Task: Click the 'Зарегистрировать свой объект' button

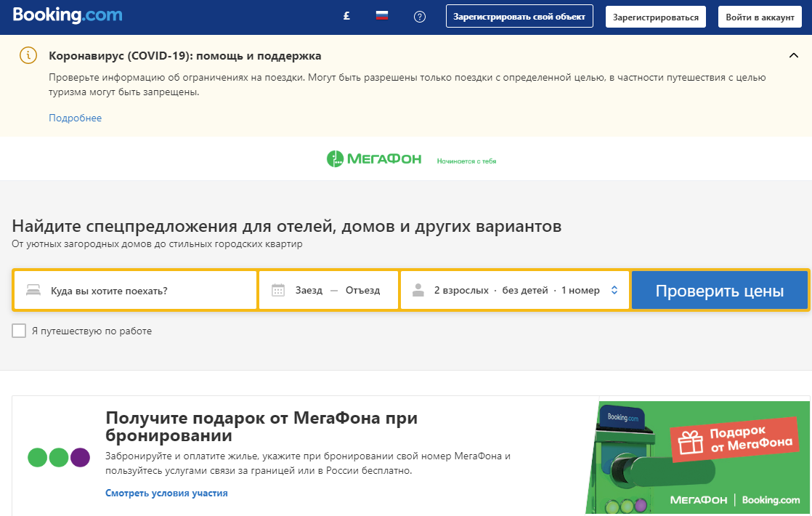Action: (x=519, y=17)
